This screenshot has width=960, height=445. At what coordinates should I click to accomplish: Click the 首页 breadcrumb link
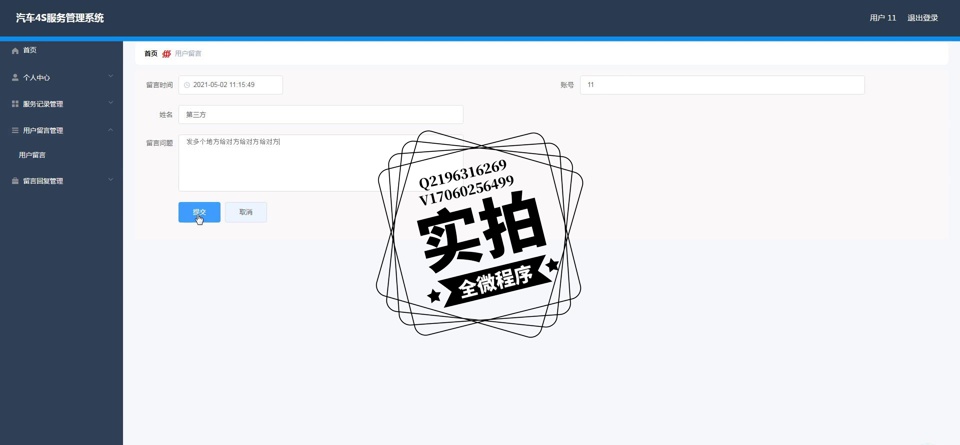tap(151, 54)
